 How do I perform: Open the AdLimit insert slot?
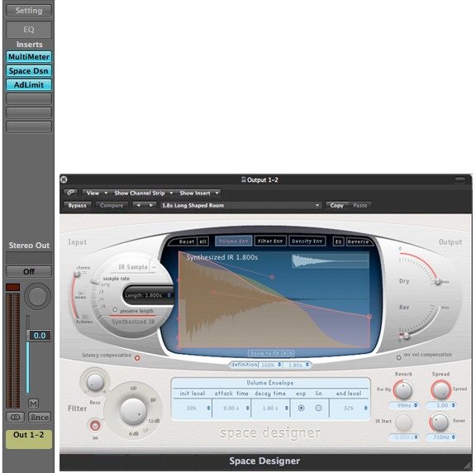click(29, 84)
